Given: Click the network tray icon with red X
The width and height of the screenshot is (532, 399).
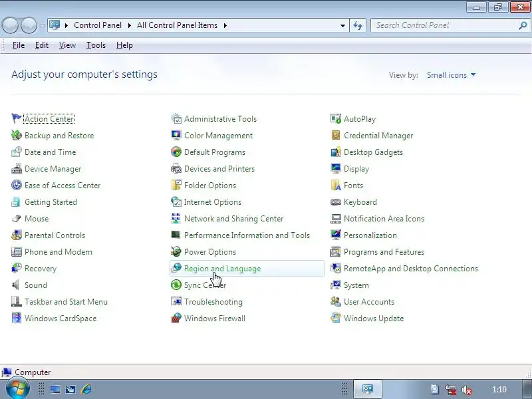Looking at the screenshot, I should (451, 390).
